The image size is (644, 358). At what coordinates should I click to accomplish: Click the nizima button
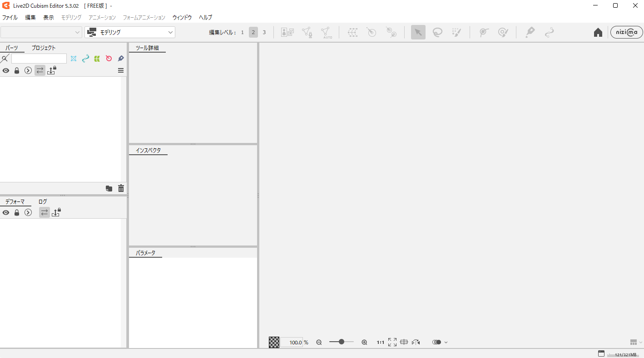point(626,32)
